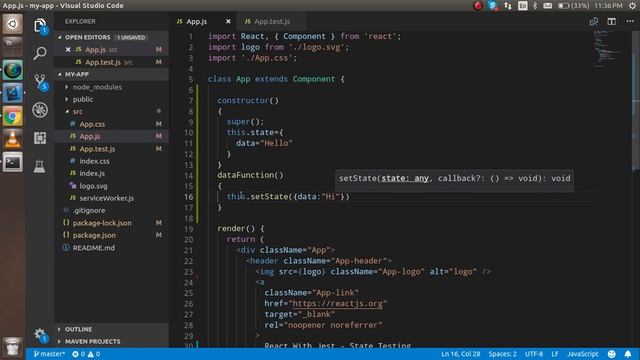The width and height of the screenshot is (640, 360).
Task: Open index.js in the file tree
Action: pos(111,173)
